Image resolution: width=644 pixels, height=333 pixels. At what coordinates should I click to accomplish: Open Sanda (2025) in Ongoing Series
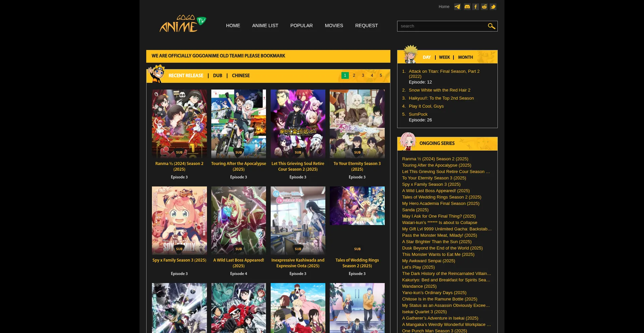pyautogui.click(x=415, y=210)
